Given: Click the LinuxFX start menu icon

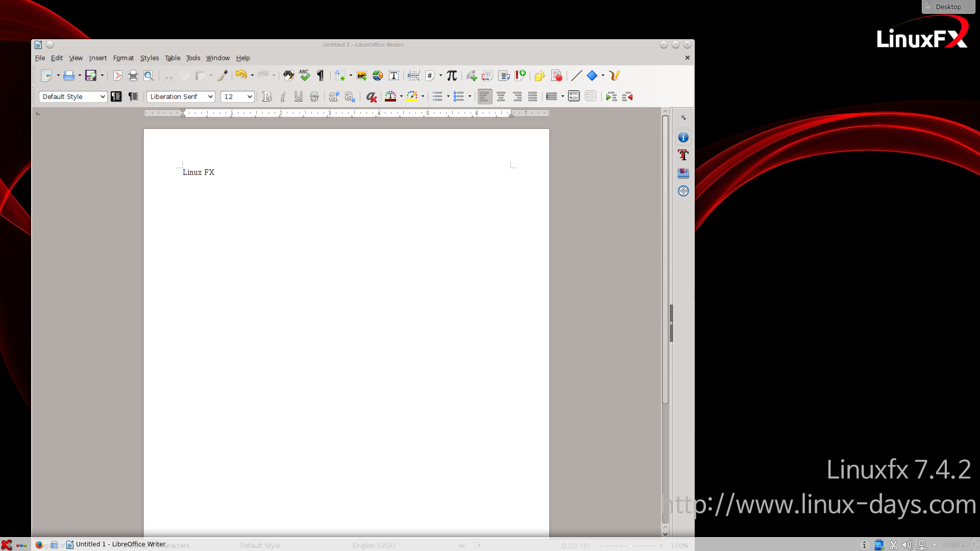Looking at the screenshot, I should pos(7,544).
